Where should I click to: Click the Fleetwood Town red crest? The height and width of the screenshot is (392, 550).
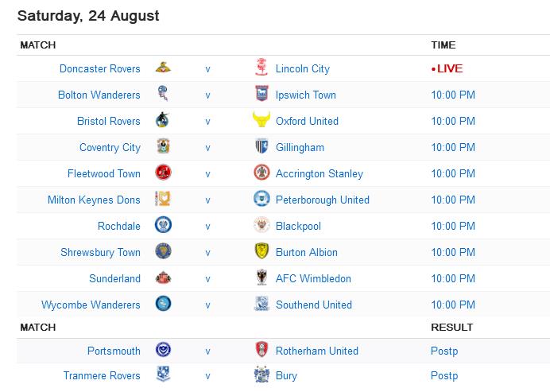pos(163,173)
